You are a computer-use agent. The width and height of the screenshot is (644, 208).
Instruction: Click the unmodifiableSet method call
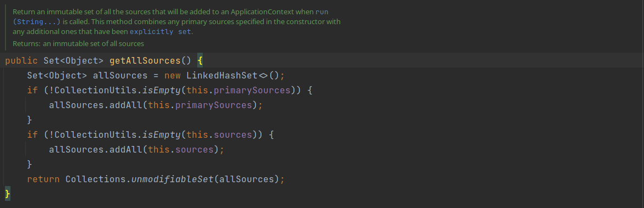[x=173, y=179]
